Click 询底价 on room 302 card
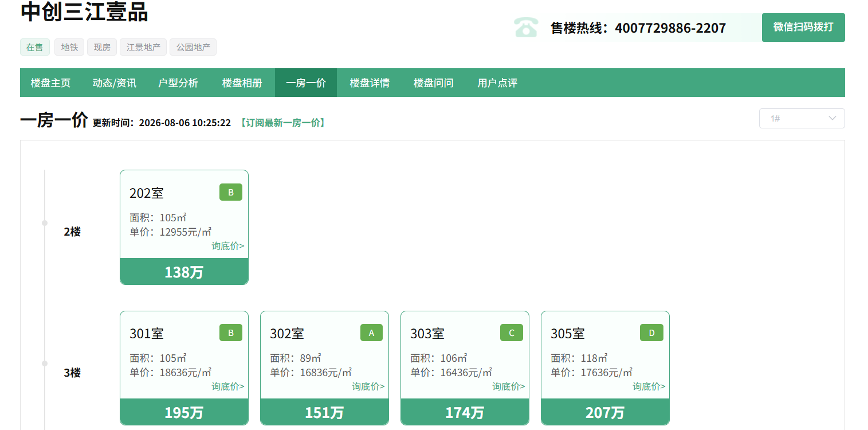This screenshot has width=868, height=430. tap(368, 386)
